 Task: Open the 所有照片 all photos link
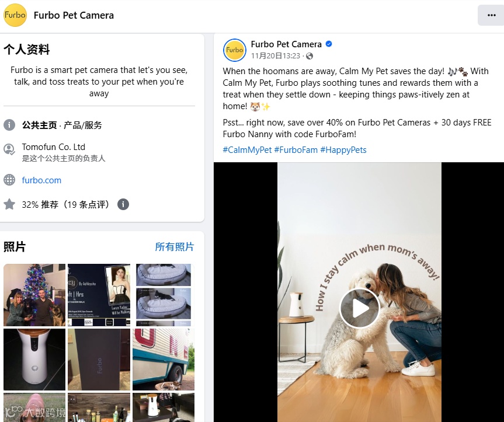175,247
